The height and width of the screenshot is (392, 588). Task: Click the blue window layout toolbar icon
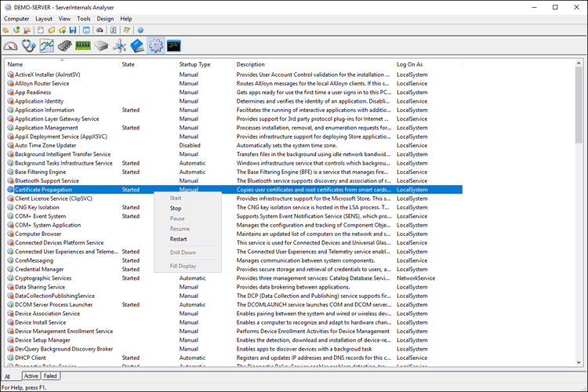pos(86,30)
